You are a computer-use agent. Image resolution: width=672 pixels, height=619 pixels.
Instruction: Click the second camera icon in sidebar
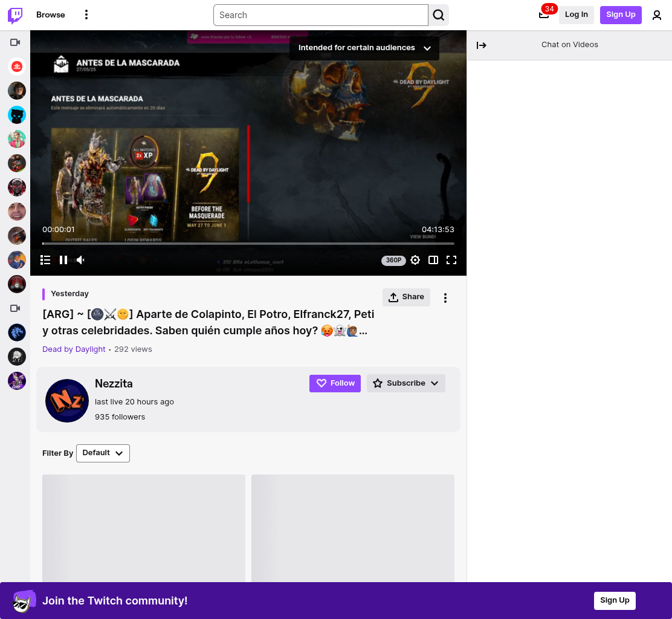pos(16,308)
